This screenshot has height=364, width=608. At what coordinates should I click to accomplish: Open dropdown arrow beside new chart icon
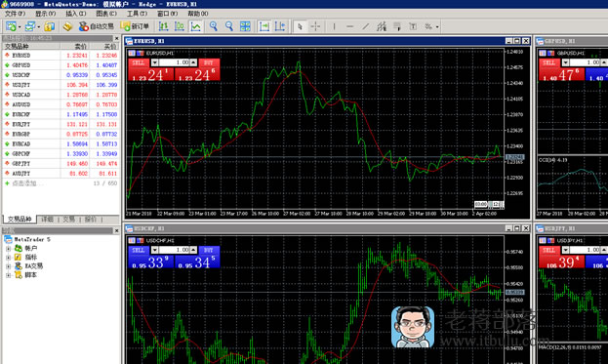(x=20, y=26)
